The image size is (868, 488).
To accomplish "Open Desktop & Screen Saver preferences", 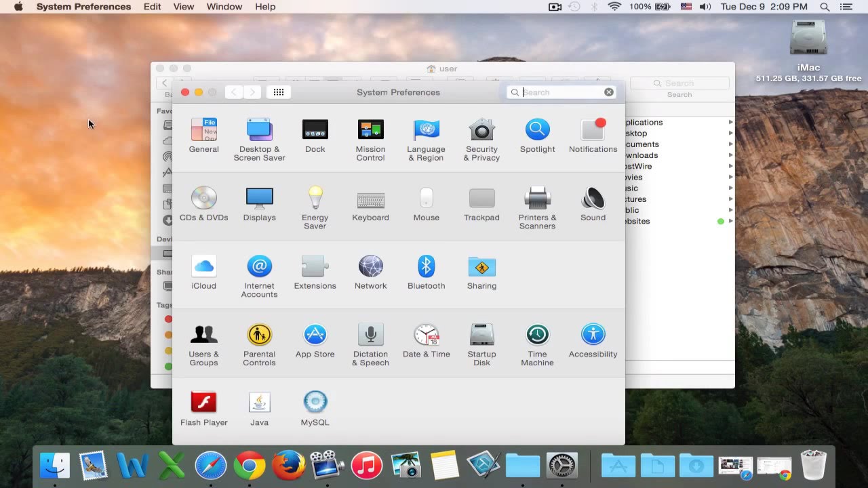I will [259, 140].
